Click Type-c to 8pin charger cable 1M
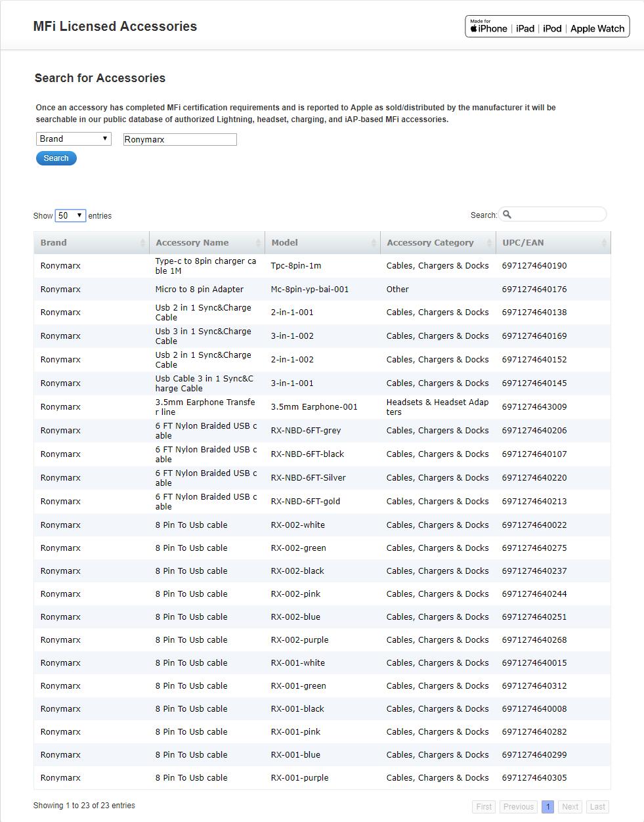Image resolution: width=644 pixels, height=822 pixels. point(205,266)
